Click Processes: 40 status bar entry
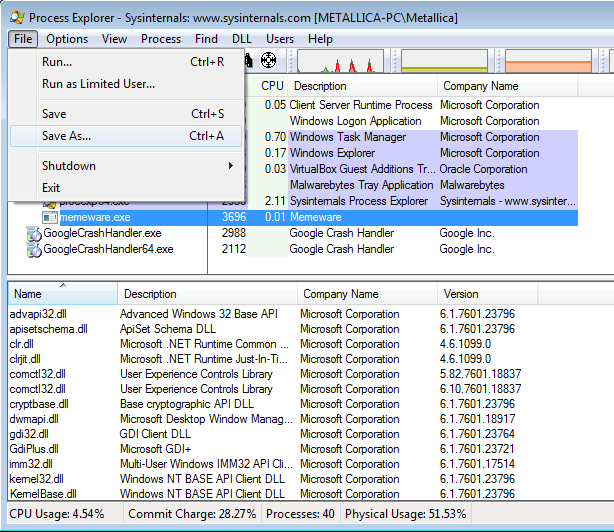 (x=300, y=514)
